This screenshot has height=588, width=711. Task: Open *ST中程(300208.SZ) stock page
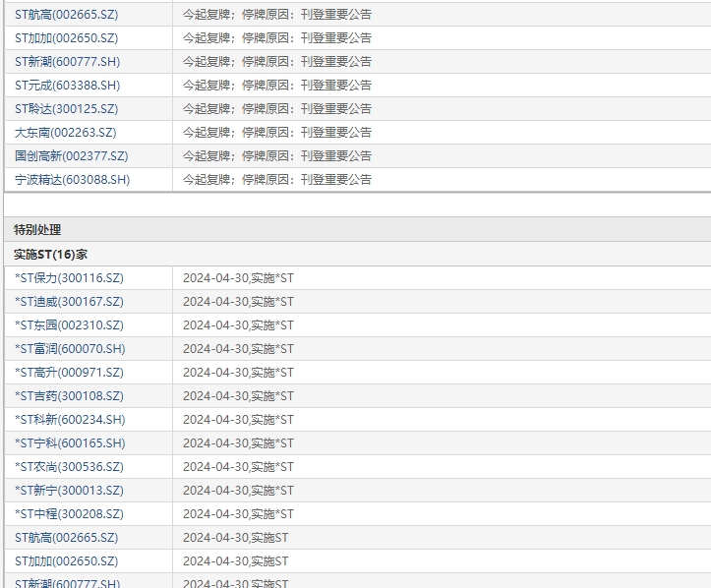tap(69, 514)
